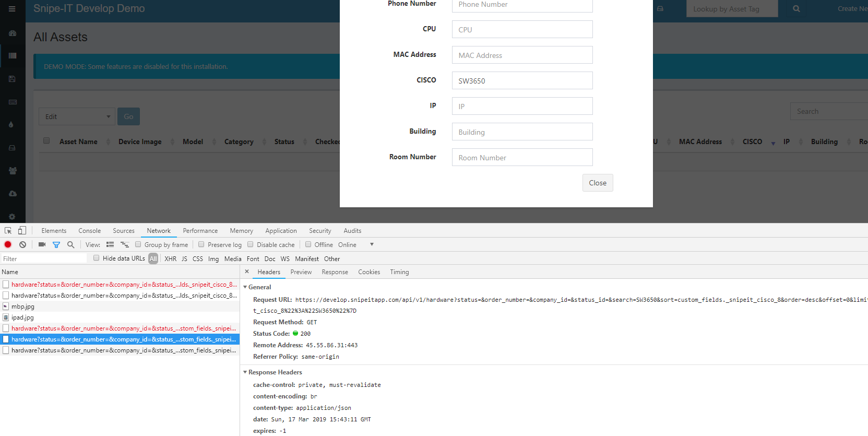
Task: Stop network recording red button
Action: click(8, 244)
